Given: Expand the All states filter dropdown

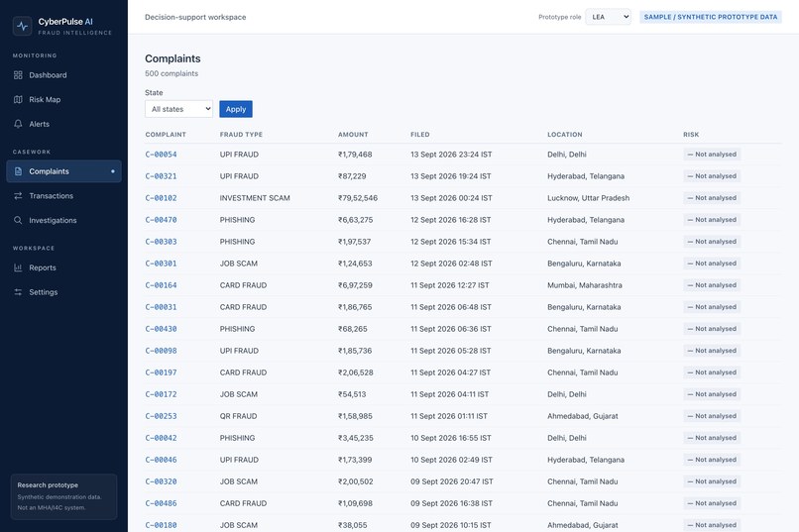Looking at the screenshot, I should (x=178, y=109).
